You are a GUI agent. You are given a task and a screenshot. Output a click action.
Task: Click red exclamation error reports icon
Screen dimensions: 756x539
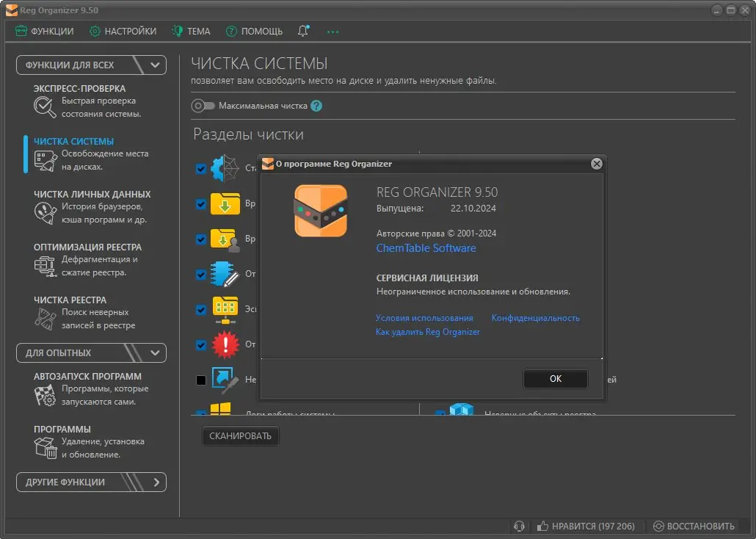[x=225, y=344]
